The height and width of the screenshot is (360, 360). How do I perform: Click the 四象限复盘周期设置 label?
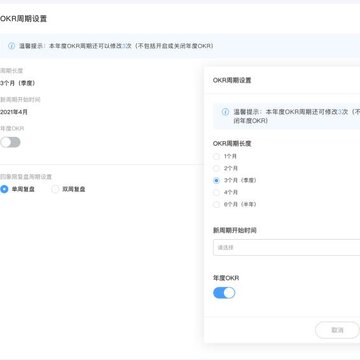tap(26, 177)
